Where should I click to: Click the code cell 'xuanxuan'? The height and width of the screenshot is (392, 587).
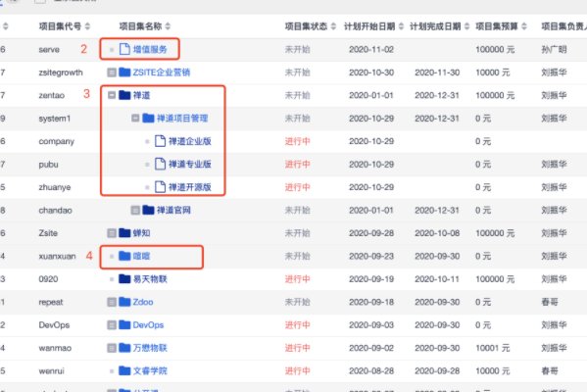57,256
